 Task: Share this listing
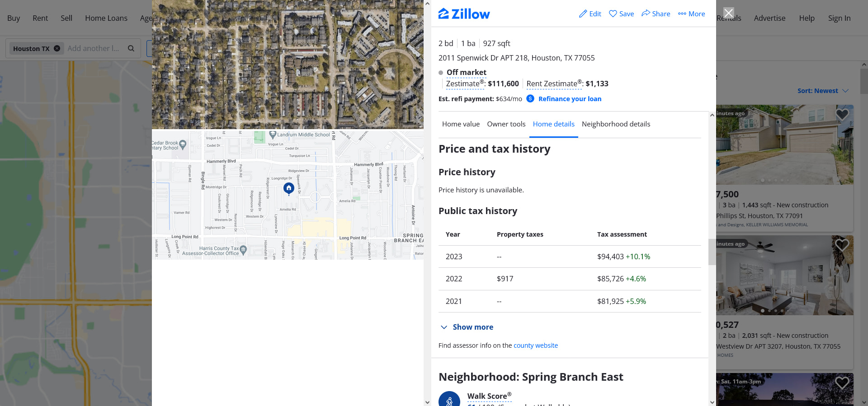[656, 14]
